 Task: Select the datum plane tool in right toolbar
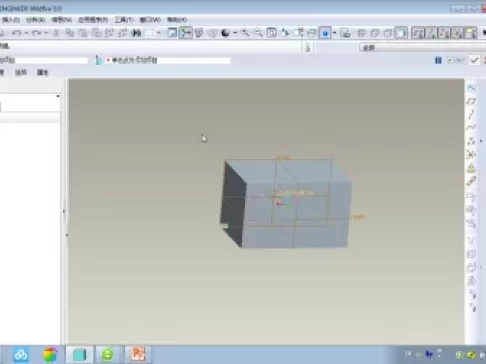pyautogui.click(x=471, y=101)
